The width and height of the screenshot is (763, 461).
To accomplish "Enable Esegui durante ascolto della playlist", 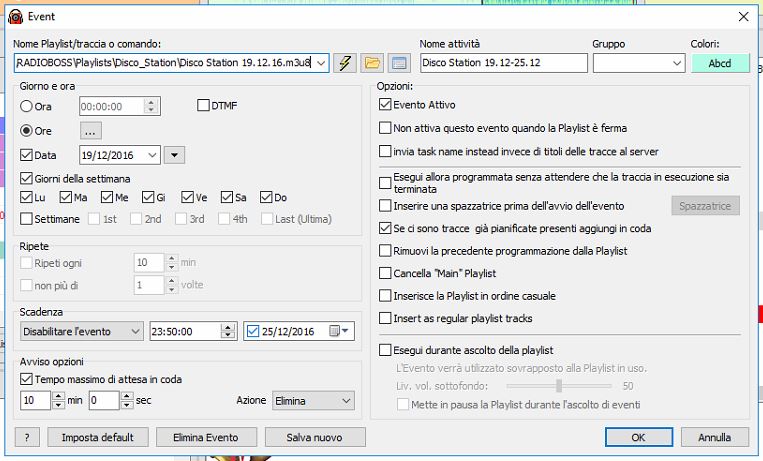I will click(x=385, y=350).
